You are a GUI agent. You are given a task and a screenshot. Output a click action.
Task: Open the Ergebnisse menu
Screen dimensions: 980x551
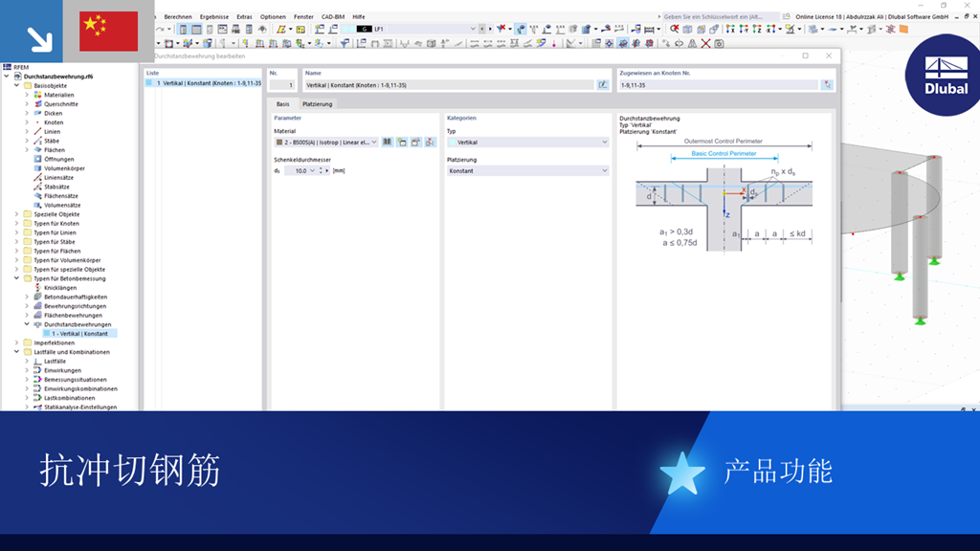point(213,17)
